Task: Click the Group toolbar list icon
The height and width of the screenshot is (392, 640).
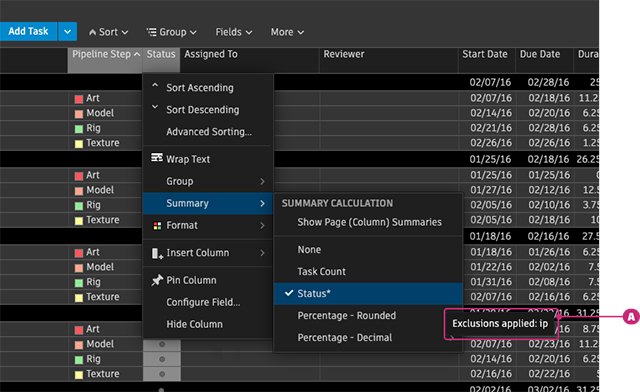Action: 151,32
